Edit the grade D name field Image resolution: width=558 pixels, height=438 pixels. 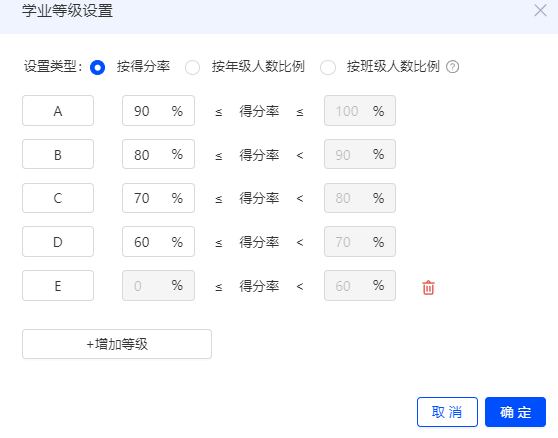click(x=58, y=242)
